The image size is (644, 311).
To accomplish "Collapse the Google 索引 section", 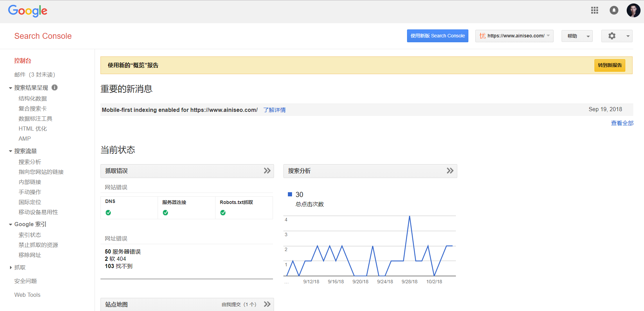I will (x=10, y=224).
